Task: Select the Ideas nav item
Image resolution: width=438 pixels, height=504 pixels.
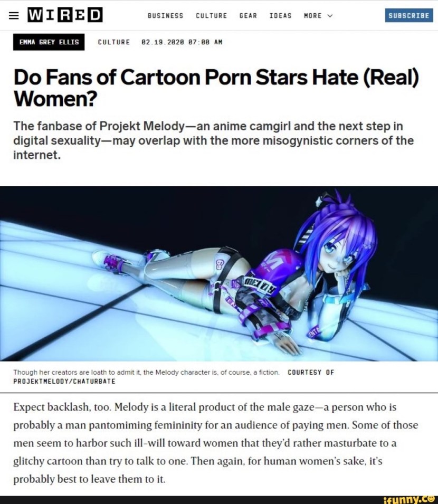Action: [x=281, y=16]
